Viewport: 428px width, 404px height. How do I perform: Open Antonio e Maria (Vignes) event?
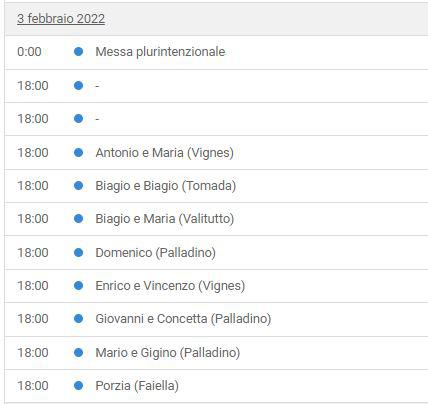[164, 153]
